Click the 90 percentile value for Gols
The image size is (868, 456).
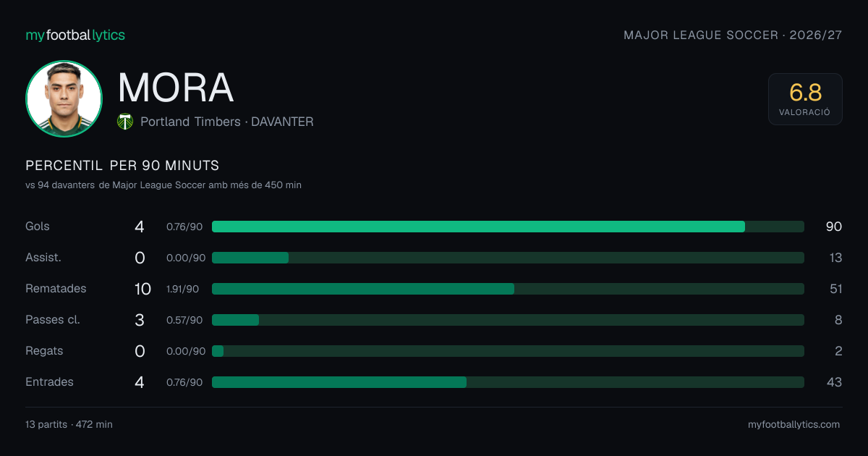834,227
